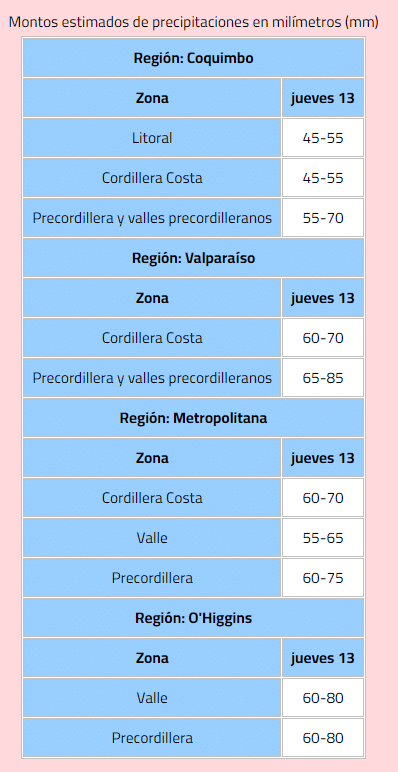Click jueves 13 header under O'Higgins
398x772 pixels.
323,658
